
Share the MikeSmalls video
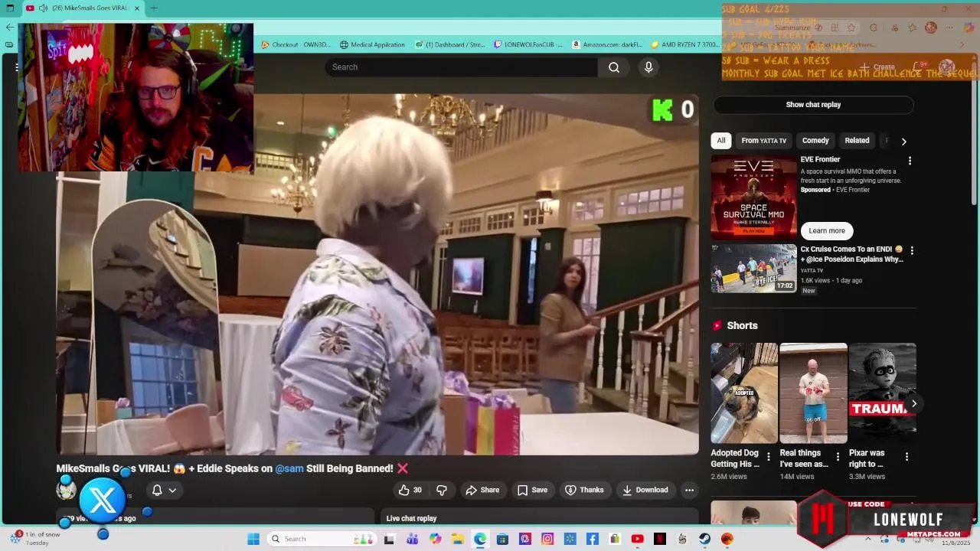482,490
